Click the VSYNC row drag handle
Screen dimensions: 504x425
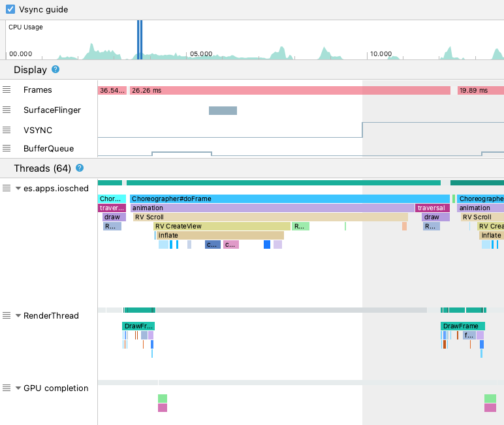click(x=7, y=130)
